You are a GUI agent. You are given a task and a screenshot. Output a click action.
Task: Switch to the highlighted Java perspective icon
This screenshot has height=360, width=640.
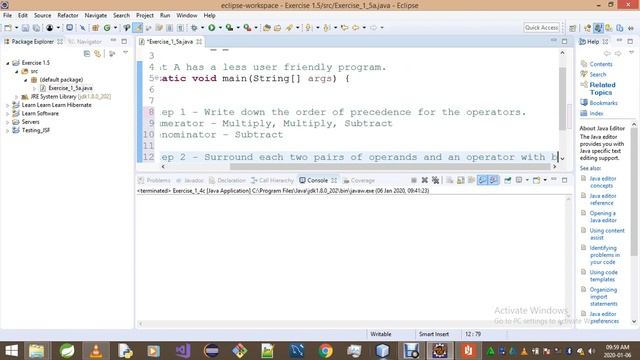[x=598, y=28]
